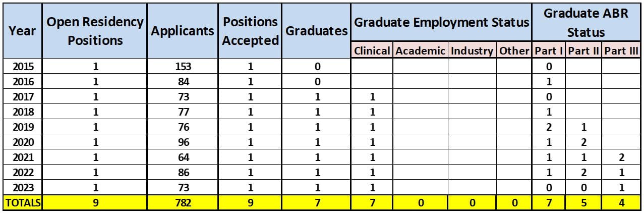Image resolution: width=644 pixels, height=213 pixels.
Task: Click the Graduates column header
Action: pos(316,31)
